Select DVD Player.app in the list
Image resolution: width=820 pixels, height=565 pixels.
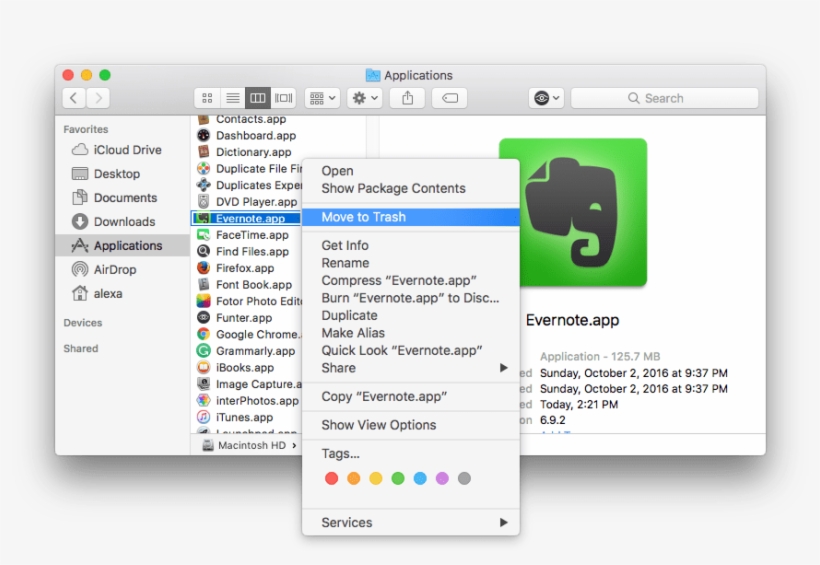click(x=247, y=202)
